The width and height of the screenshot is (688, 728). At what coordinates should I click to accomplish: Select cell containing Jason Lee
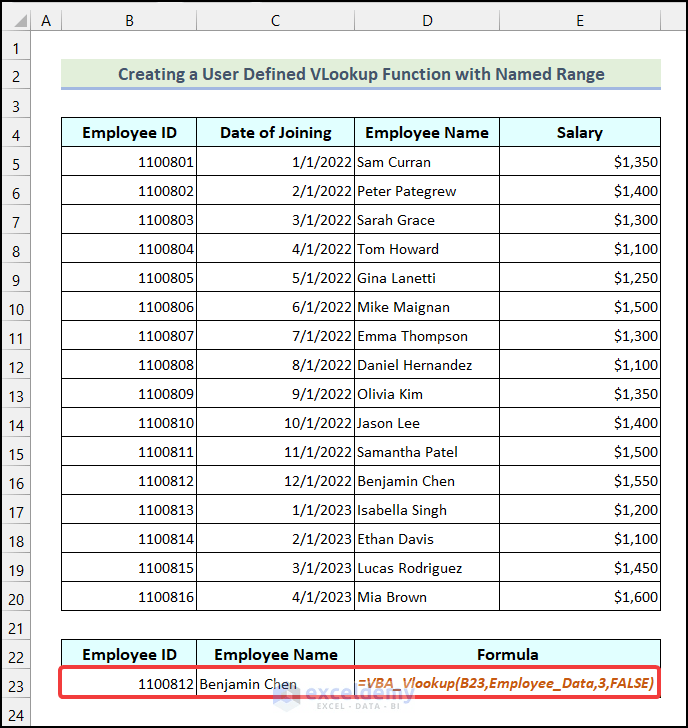pyautogui.click(x=427, y=422)
